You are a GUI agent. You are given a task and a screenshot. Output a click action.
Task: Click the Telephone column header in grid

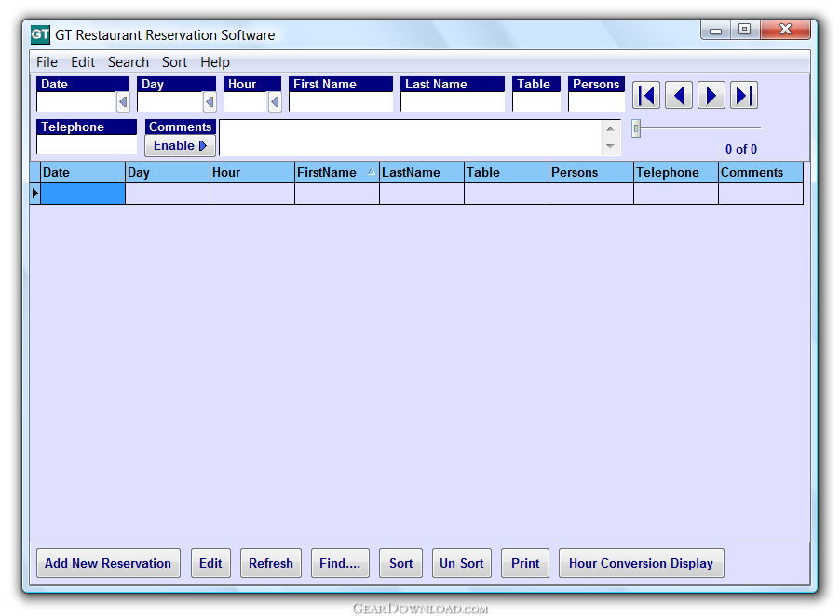pyautogui.click(x=676, y=172)
